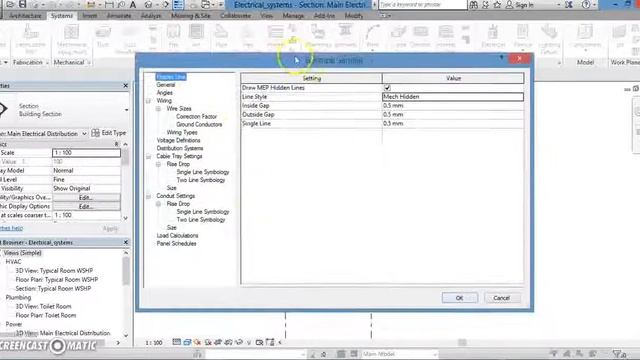
Task: Select Ground Conductors in settings tree
Action: (x=199, y=124)
